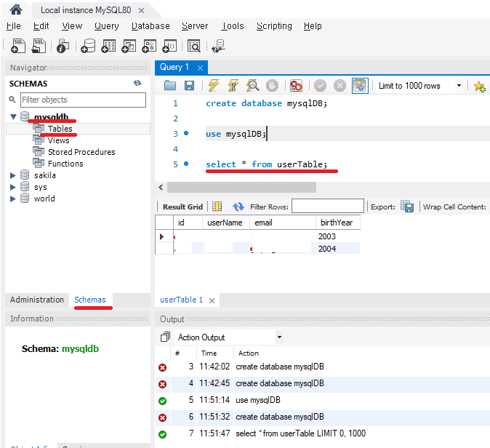Save current statement to favorites star icon
490x448 pixels.
(x=479, y=86)
